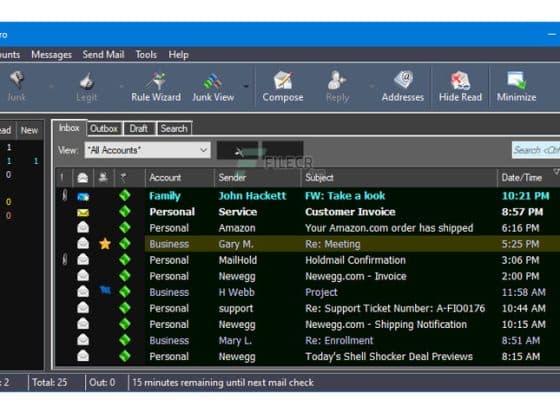Switch to the Draft tab
Screen dimensions: 560x420
click(139, 129)
